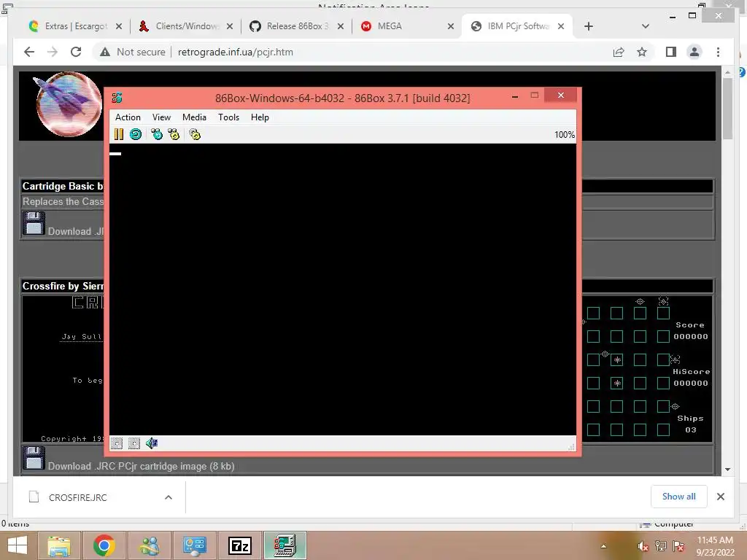
Task: Open the Windows Start button
Action: tap(18, 545)
